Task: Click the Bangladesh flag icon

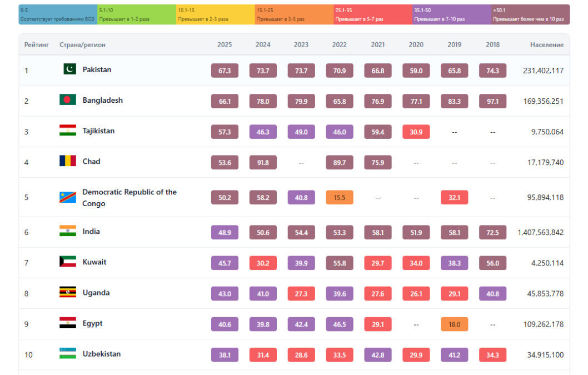Action: pyautogui.click(x=68, y=100)
